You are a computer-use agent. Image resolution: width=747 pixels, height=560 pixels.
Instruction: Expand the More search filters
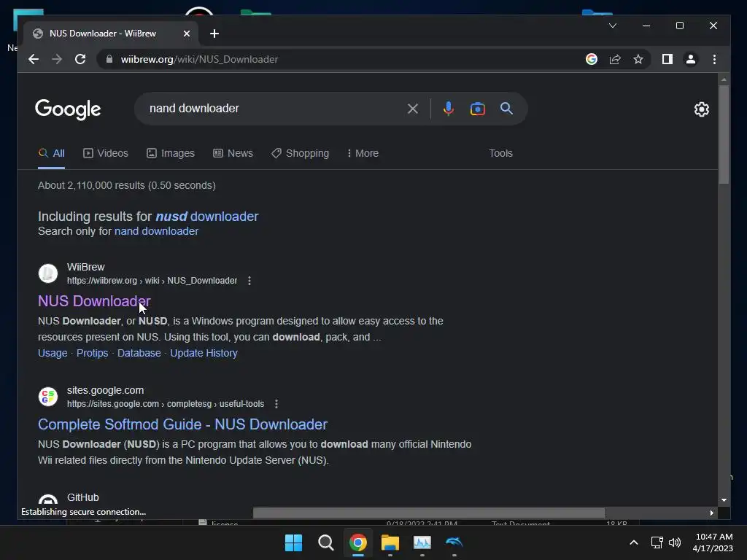(x=363, y=153)
